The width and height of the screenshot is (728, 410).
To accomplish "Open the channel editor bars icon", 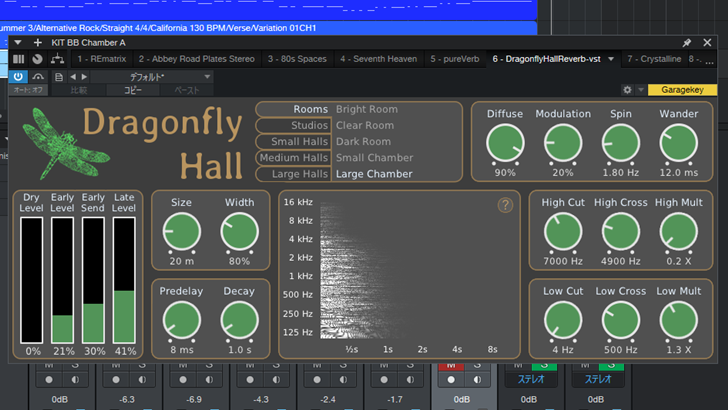I will [x=19, y=59].
